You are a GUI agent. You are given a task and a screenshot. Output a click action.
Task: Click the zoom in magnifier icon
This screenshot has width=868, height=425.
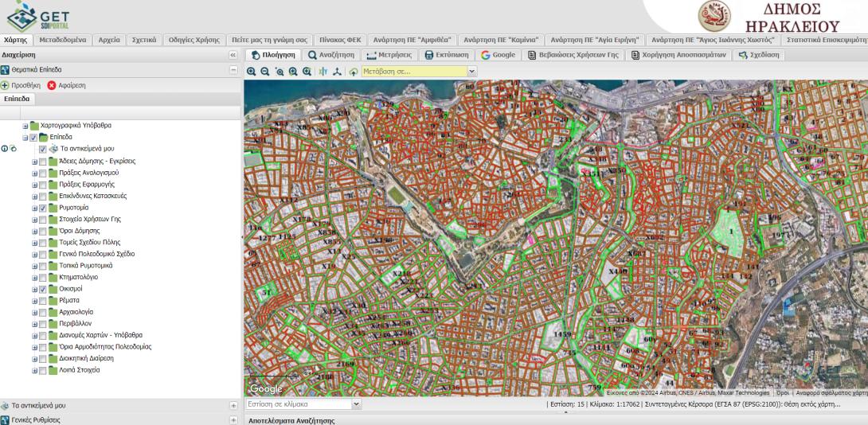click(252, 71)
